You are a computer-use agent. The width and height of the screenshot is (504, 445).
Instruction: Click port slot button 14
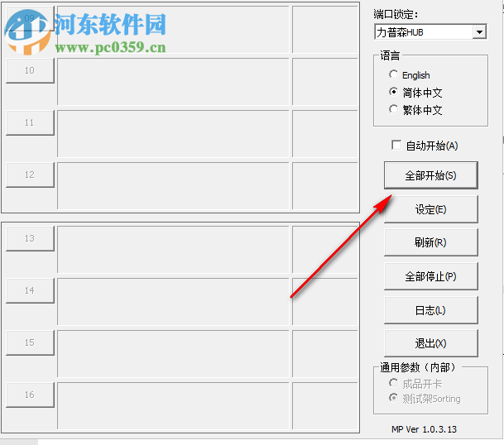coord(30,290)
